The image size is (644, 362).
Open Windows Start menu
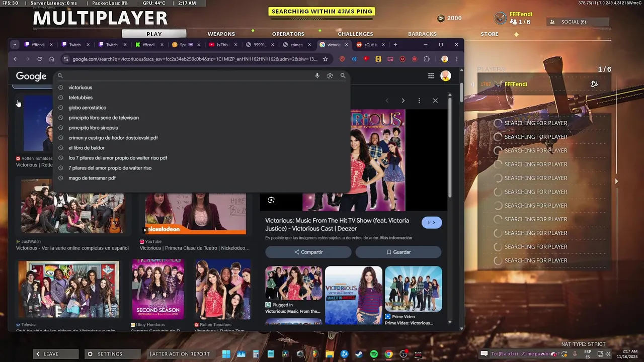(226, 354)
